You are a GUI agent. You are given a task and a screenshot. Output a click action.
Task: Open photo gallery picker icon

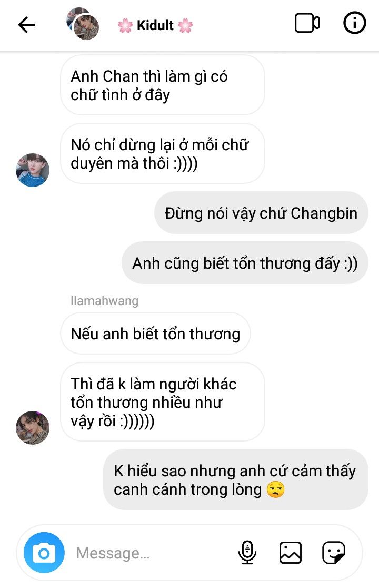point(290,553)
